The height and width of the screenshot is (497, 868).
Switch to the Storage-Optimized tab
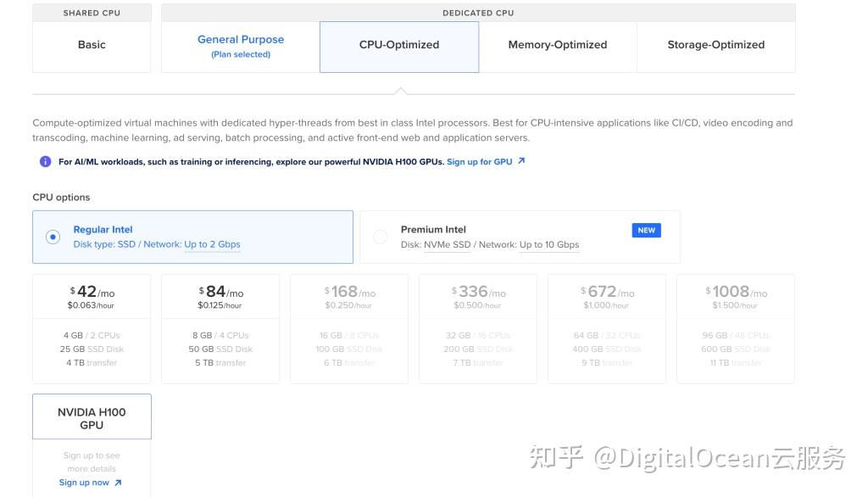coord(715,44)
